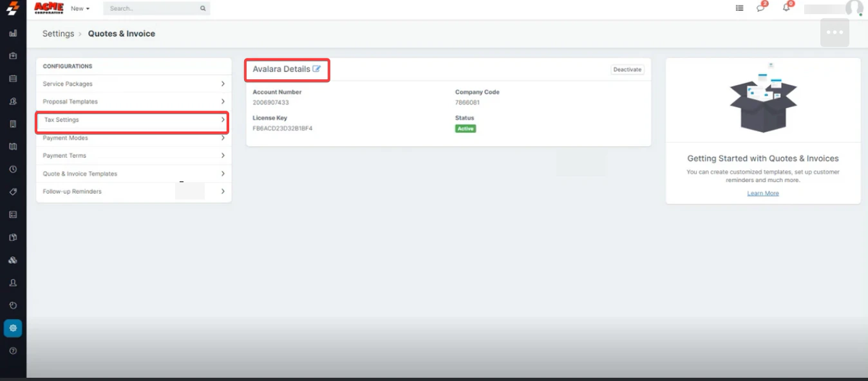
Task: Open the briefcase jobs icon in sidebar
Action: click(x=13, y=56)
